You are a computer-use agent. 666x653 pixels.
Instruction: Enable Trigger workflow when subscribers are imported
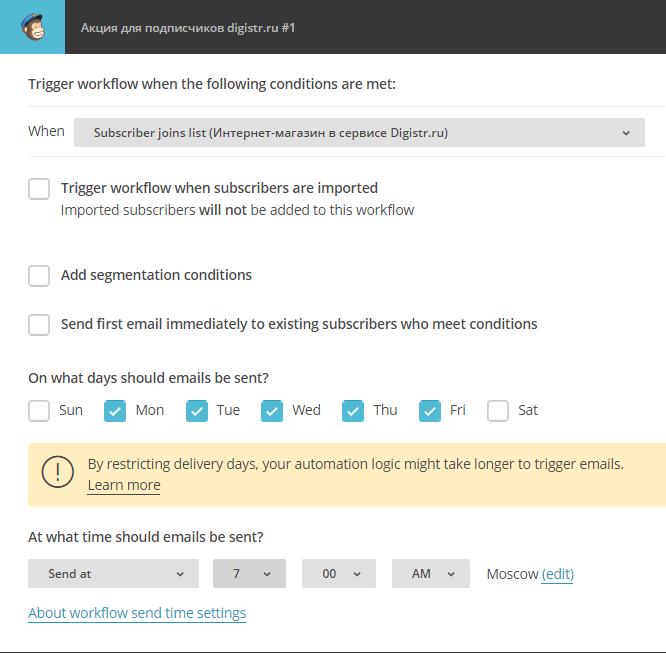39,189
